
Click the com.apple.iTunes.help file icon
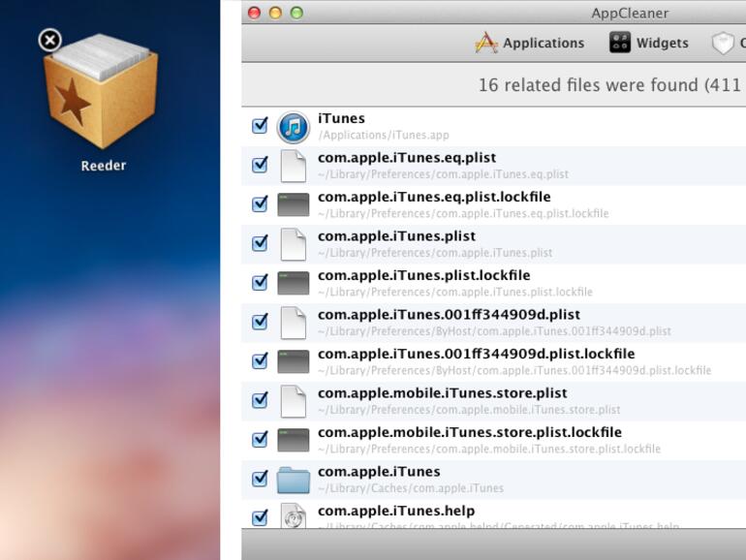[x=293, y=515]
